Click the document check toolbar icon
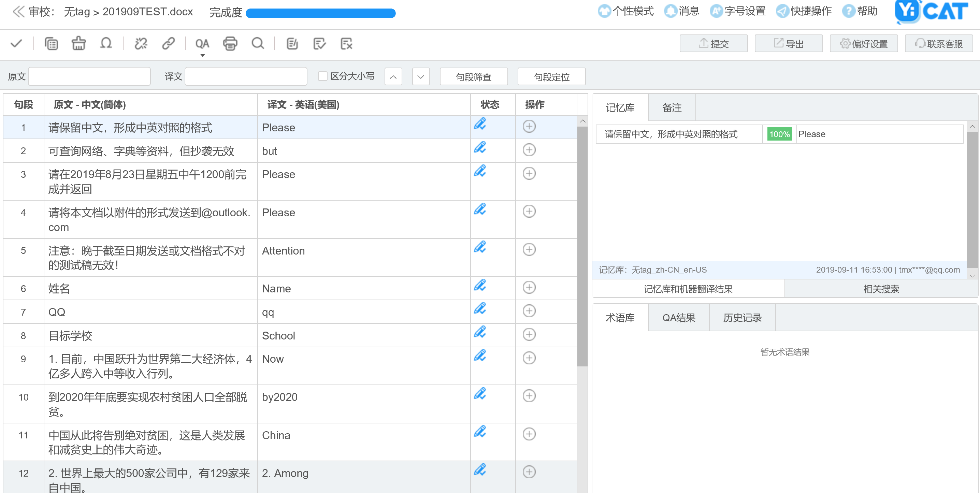The height and width of the screenshot is (493, 980). pyautogui.click(x=319, y=43)
